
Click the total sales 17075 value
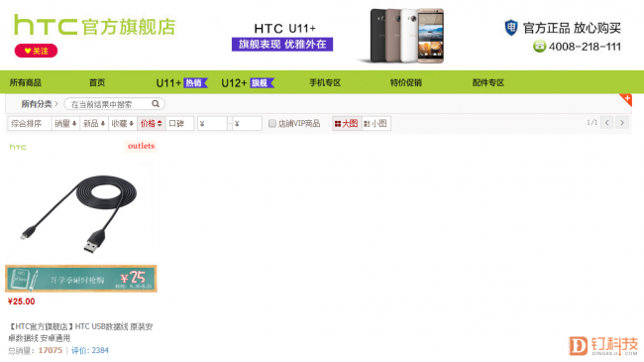pyautogui.click(x=51, y=350)
